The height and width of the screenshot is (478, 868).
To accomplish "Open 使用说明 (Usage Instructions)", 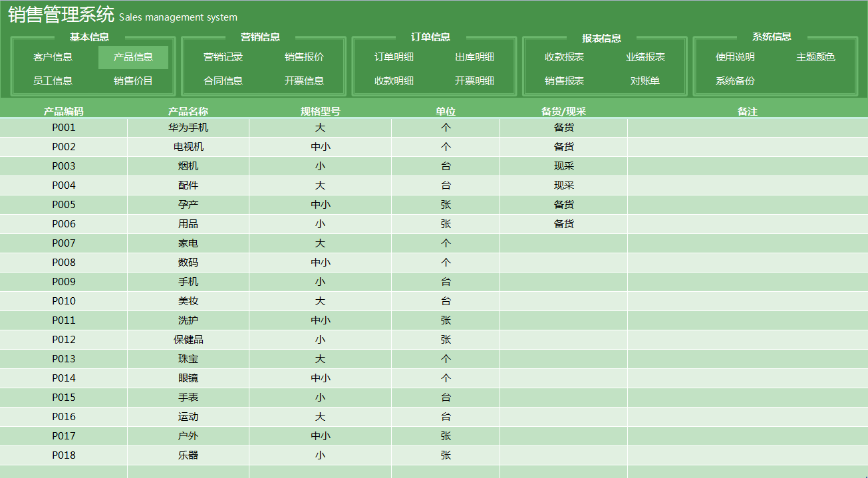I will pos(735,57).
